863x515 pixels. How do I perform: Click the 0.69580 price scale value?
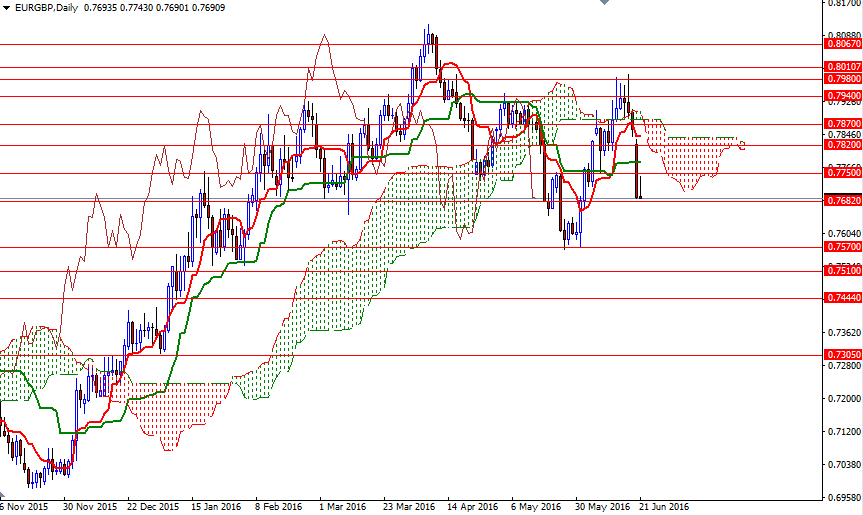tap(844, 498)
